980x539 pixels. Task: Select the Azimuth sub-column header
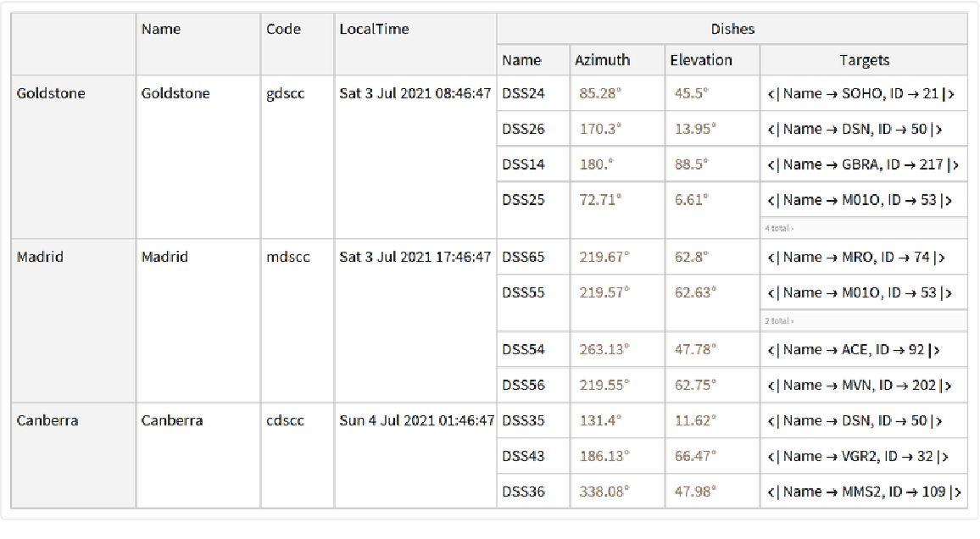[x=602, y=60]
